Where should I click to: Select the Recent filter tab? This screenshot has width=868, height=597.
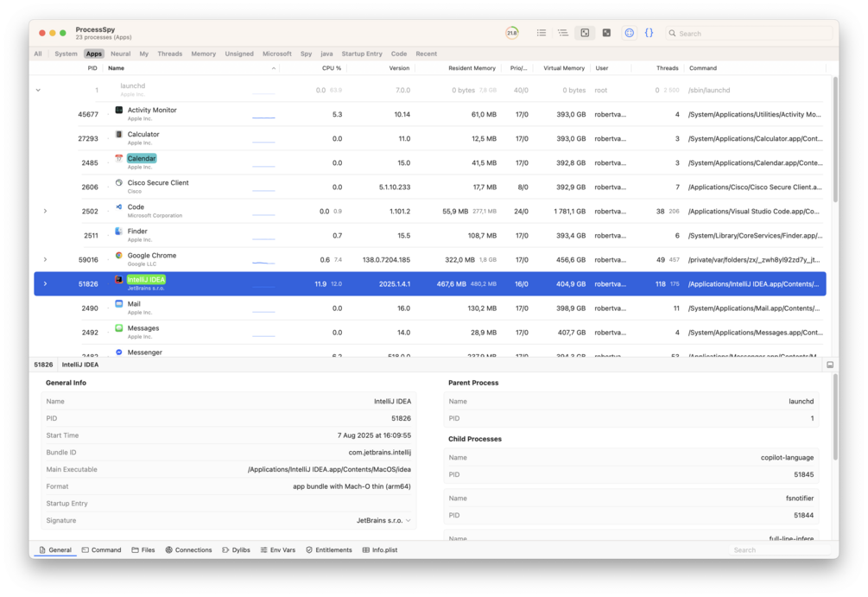pos(427,54)
